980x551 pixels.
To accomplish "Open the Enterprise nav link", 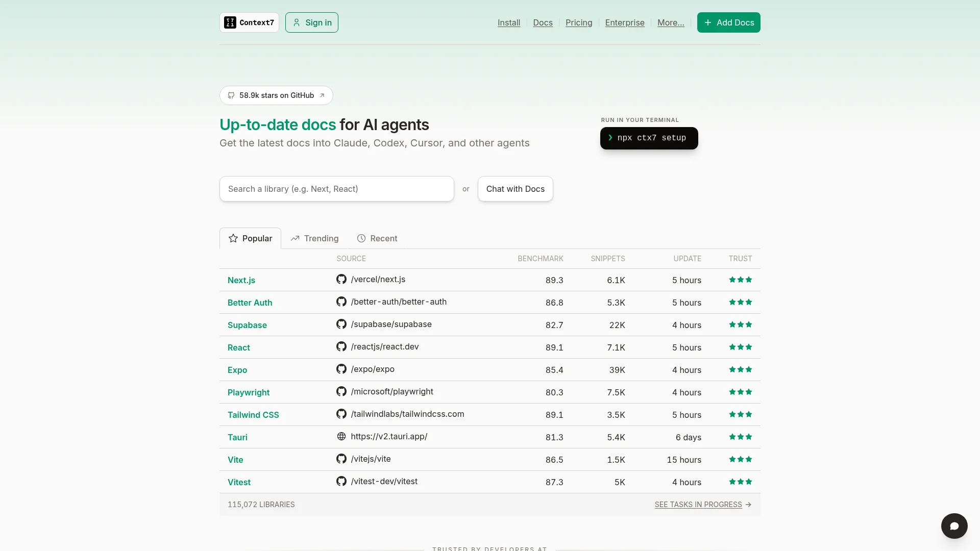I will click(x=625, y=22).
